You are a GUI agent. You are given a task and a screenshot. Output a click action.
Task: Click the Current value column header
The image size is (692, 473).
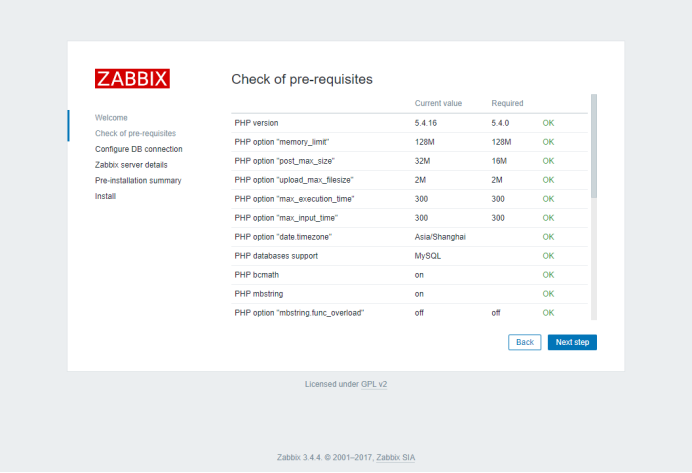(x=438, y=103)
